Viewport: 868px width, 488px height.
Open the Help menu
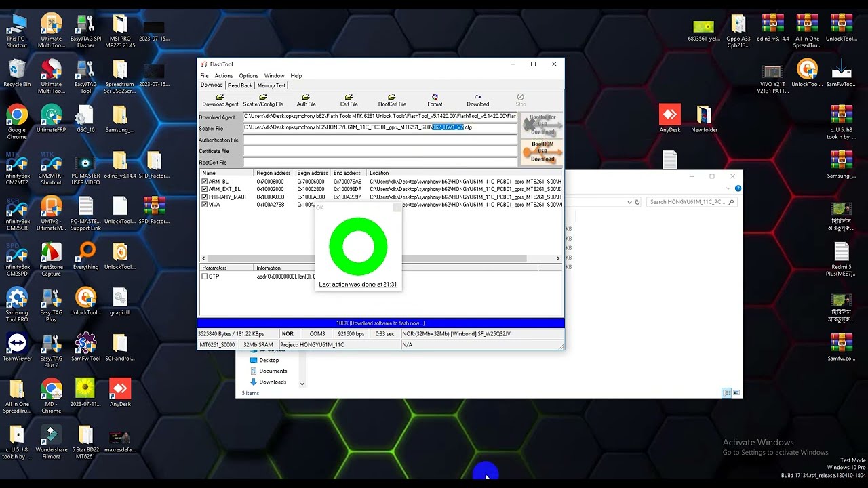point(296,76)
